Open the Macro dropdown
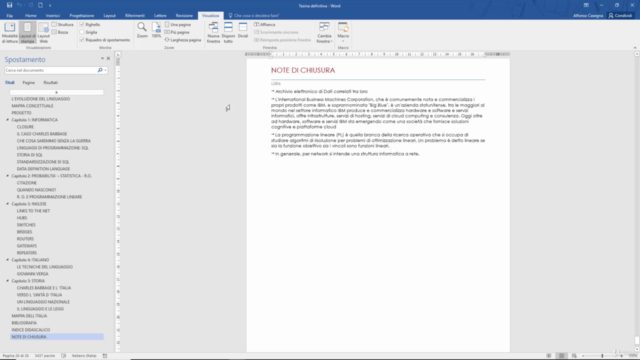Image resolution: width=640 pixels, height=360 pixels. tap(343, 33)
